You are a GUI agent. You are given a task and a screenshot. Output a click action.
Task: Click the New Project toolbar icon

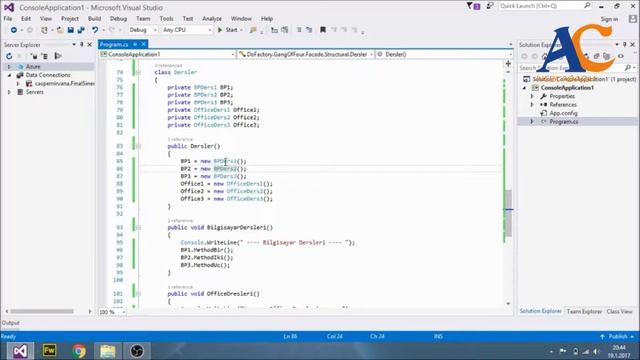pos(44,30)
